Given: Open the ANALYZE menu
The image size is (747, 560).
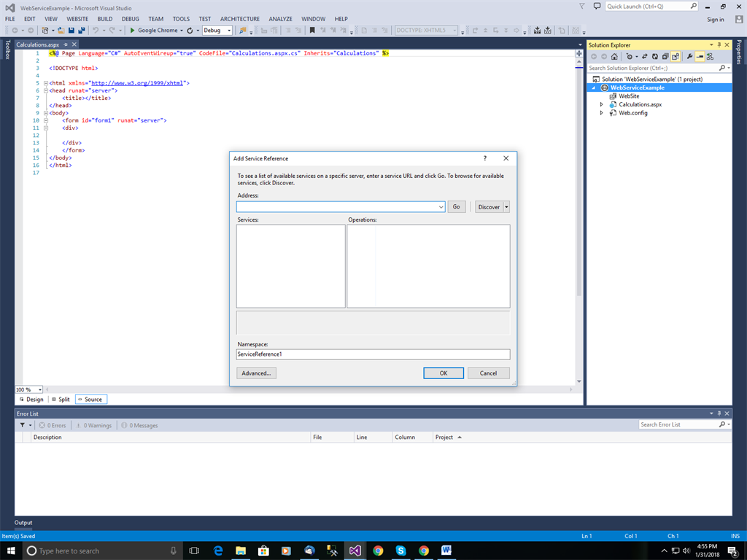Looking at the screenshot, I should tap(280, 19).
